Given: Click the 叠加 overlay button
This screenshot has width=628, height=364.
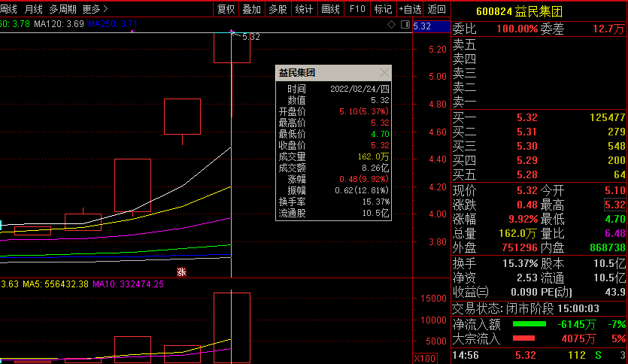Looking at the screenshot, I should [251, 9].
